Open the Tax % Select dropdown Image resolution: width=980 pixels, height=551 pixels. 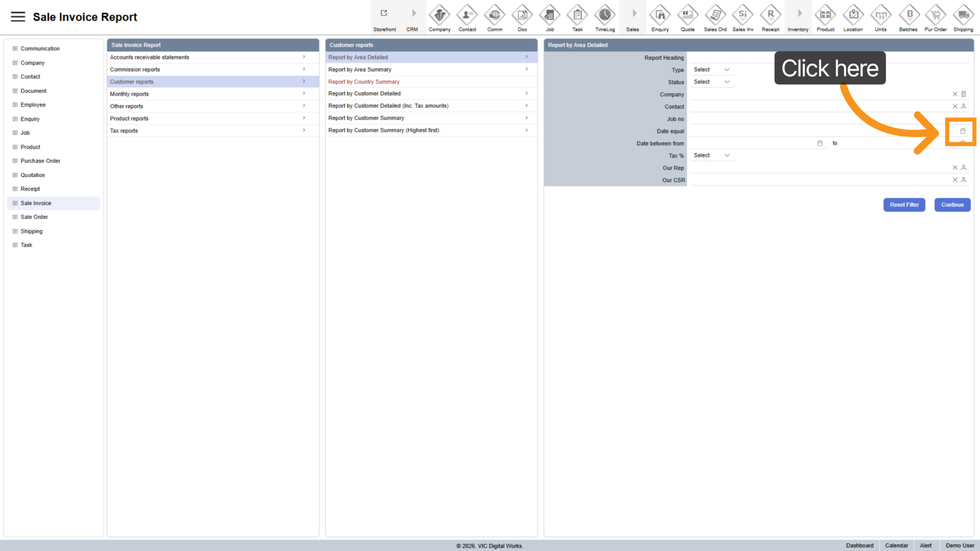(711, 156)
